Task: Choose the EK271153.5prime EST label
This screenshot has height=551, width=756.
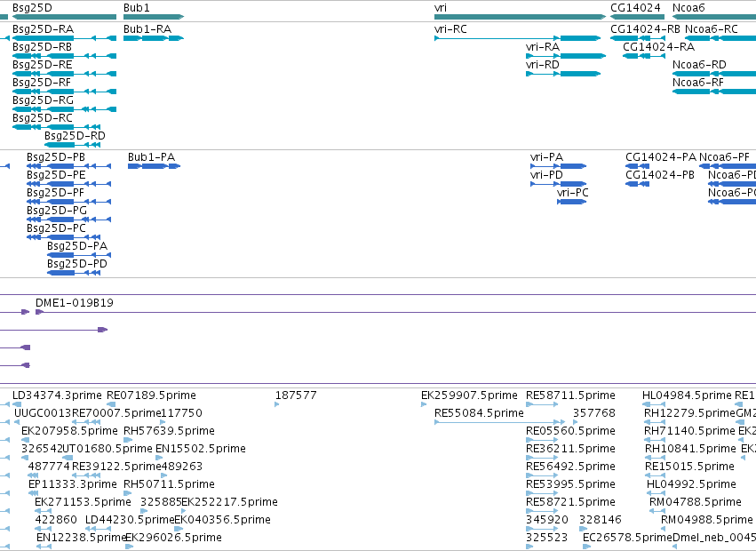Action: [x=83, y=502]
